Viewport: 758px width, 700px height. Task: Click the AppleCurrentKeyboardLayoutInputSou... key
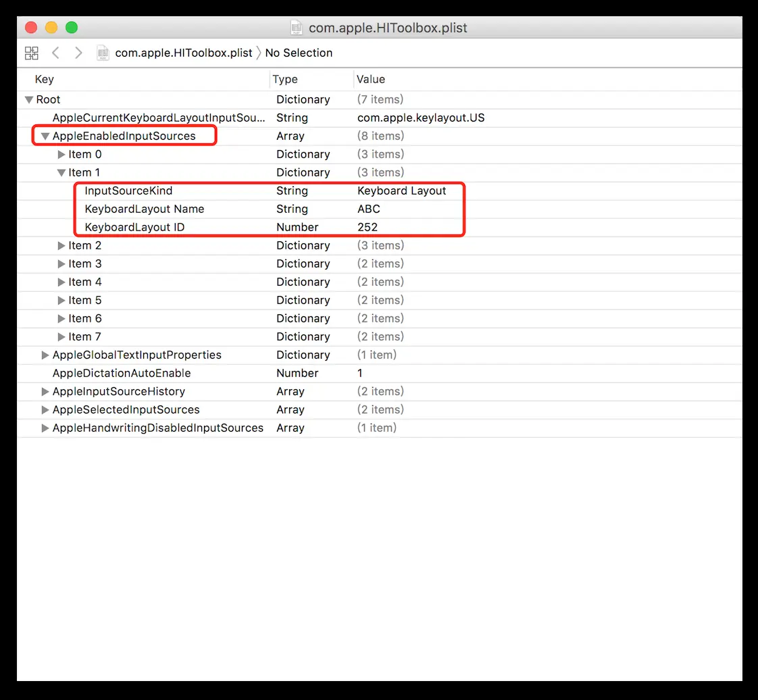pos(157,118)
